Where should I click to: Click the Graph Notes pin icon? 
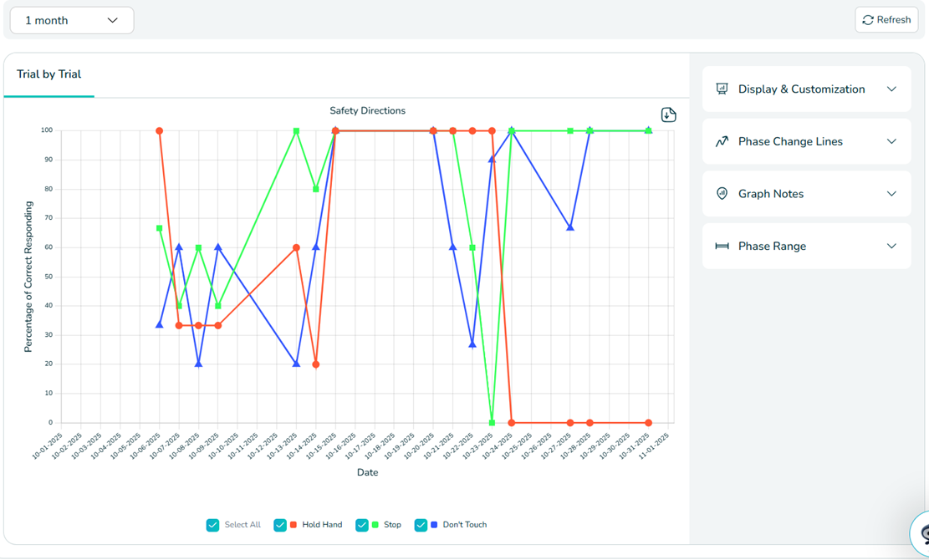point(722,194)
